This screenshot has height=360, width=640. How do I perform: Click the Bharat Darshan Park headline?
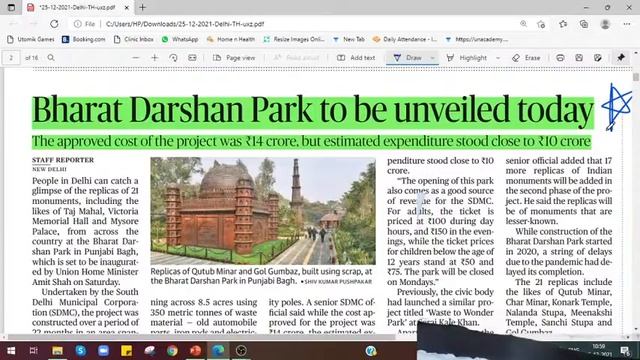coord(313,110)
